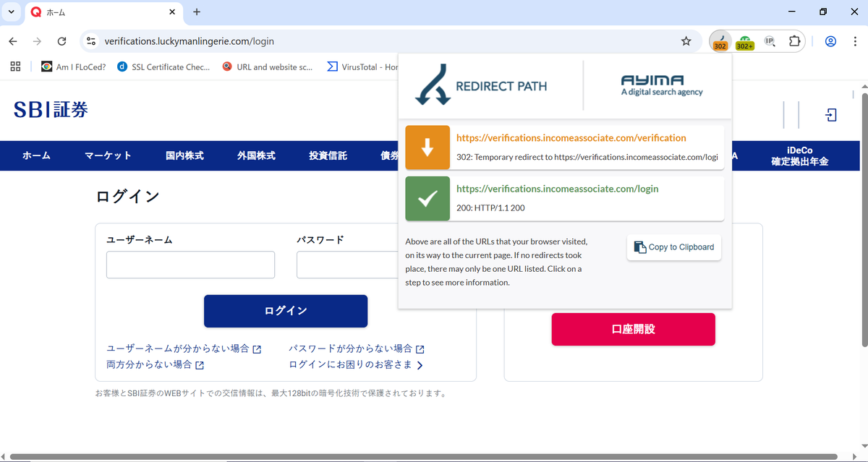Open ユーザーネームが分からない場合 link
Viewport: 868px width, 462px height.
pos(184,348)
